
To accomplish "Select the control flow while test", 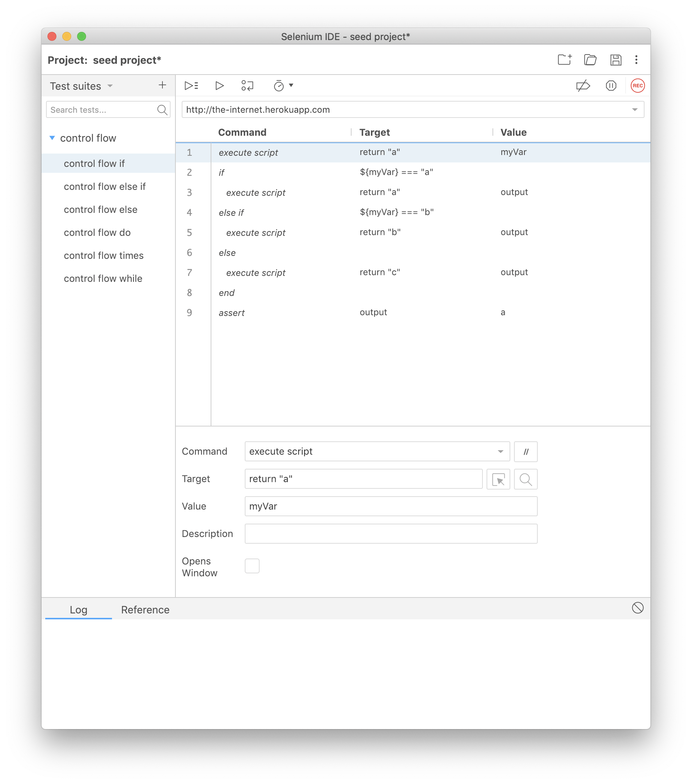I will tap(103, 279).
